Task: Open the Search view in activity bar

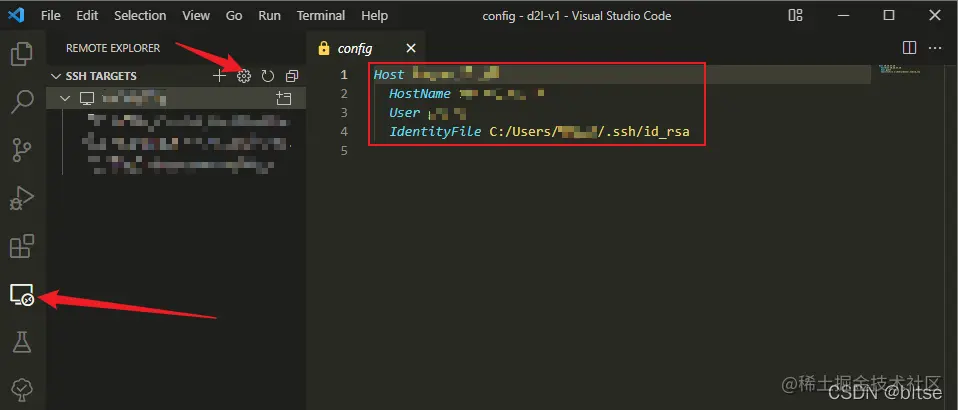Action: 22,102
